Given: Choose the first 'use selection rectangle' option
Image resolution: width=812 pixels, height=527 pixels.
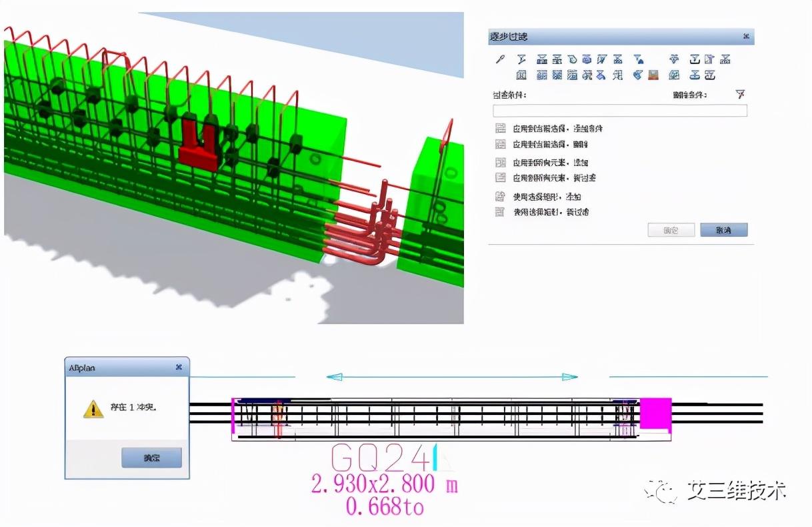Looking at the screenshot, I should pos(539,197).
